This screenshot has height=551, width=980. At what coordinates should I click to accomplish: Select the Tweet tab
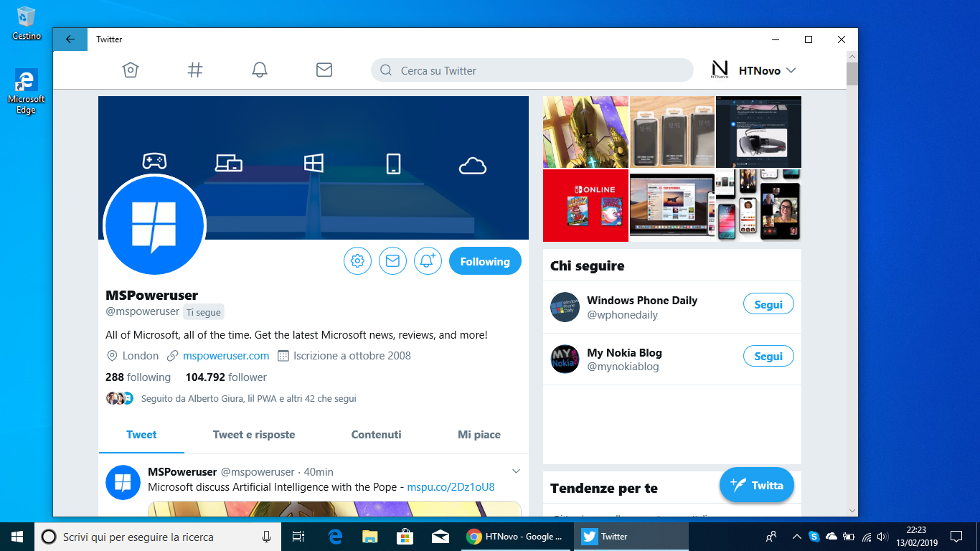(141, 435)
